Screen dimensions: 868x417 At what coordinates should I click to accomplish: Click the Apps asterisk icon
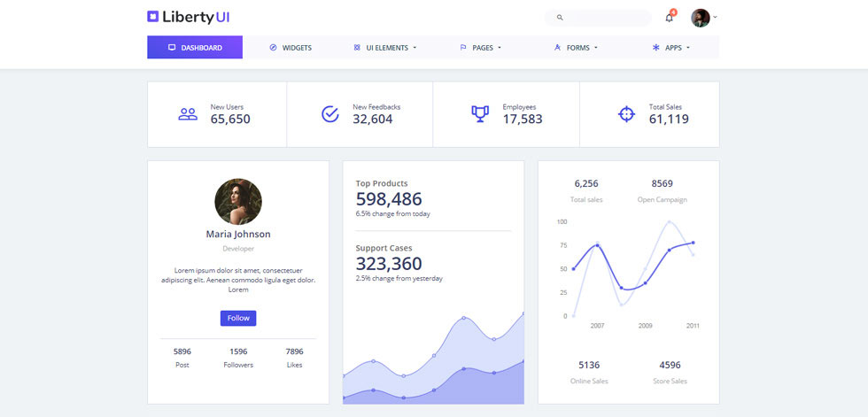coord(656,48)
